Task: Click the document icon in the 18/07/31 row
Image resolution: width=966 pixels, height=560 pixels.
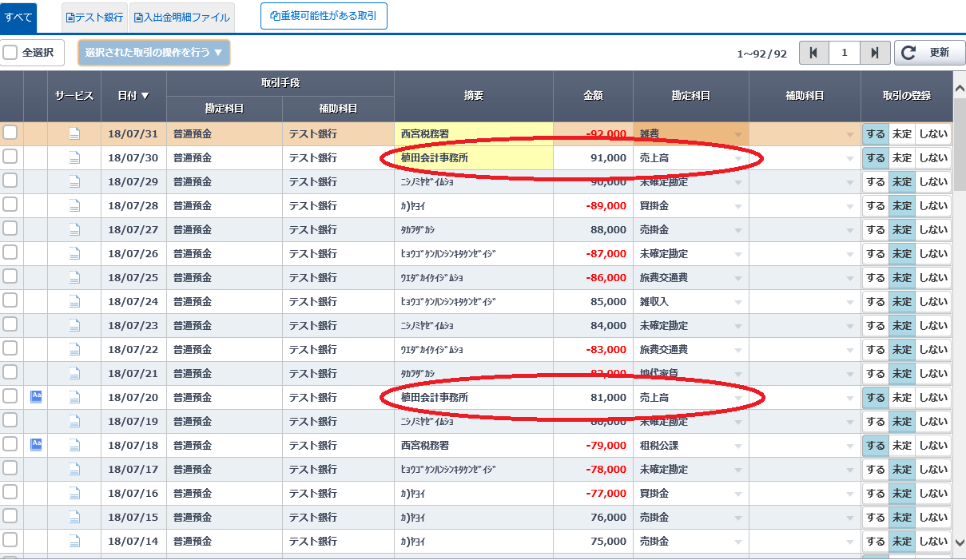Action: point(74,134)
